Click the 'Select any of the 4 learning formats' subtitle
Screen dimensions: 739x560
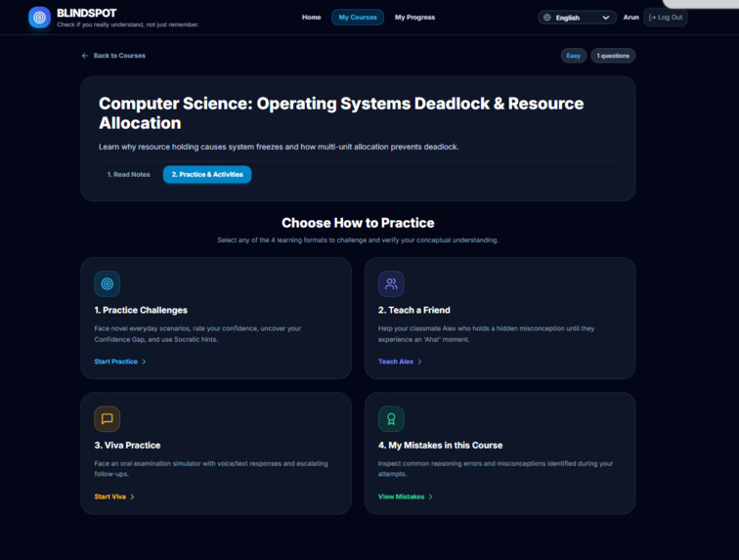coord(358,240)
